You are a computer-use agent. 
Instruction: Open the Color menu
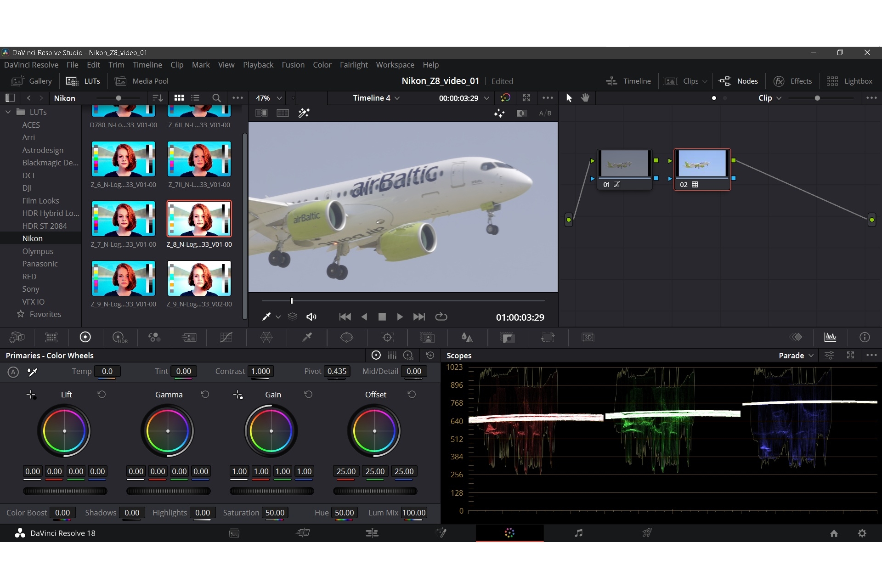pyautogui.click(x=322, y=65)
